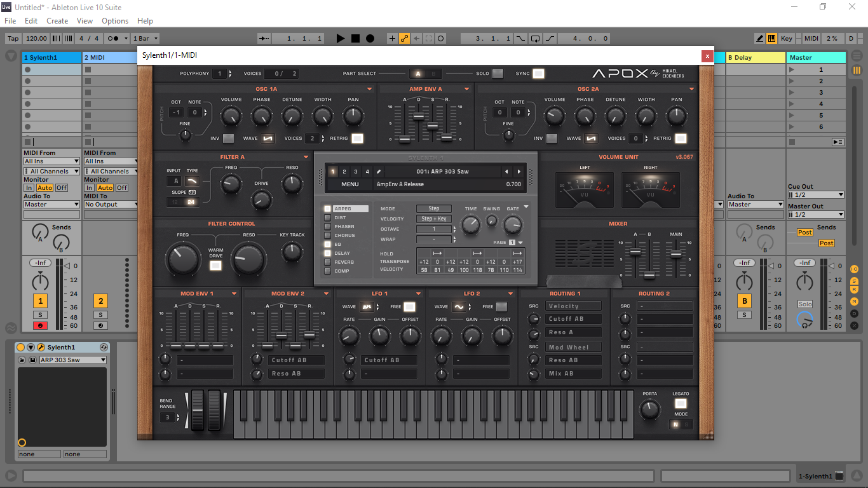The height and width of the screenshot is (488, 868).
Task: Click the Session Record circle button
Action: pos(441,39)
